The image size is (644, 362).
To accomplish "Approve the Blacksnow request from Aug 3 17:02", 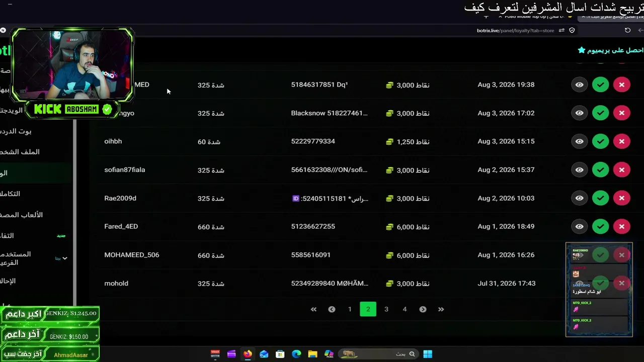I will coord(600,113).
